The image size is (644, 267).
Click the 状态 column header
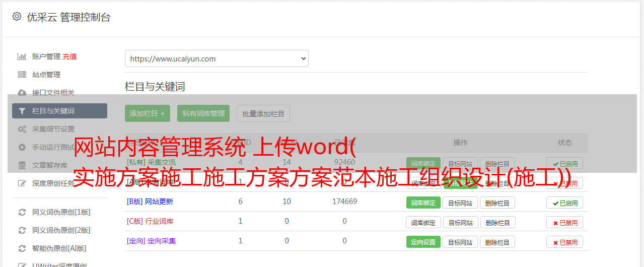[x=565, y=143]
